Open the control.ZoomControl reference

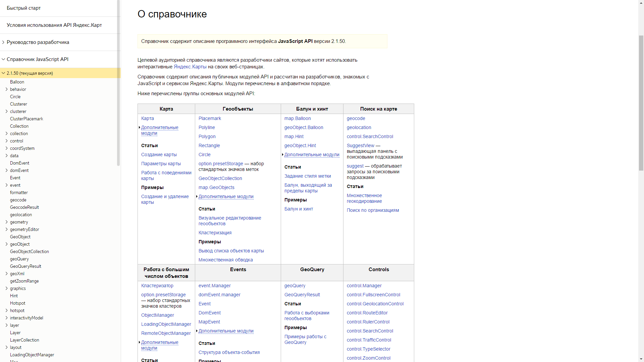368,358
